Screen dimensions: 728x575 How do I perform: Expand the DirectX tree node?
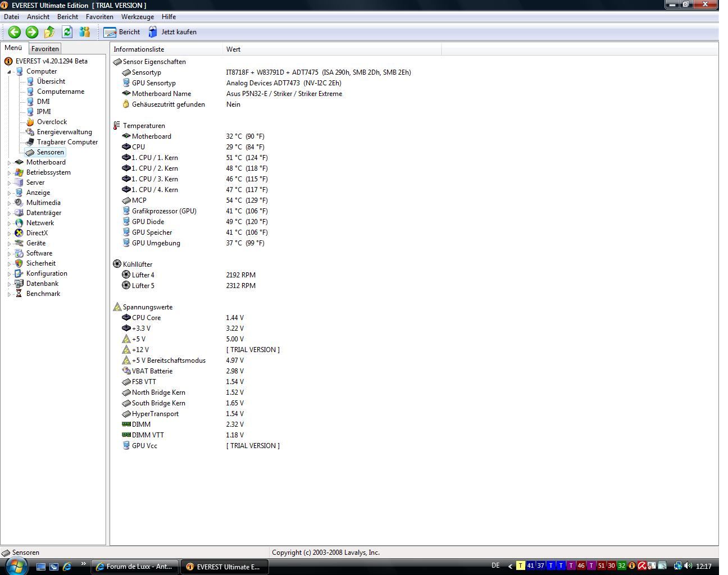[x=10, y=234]
